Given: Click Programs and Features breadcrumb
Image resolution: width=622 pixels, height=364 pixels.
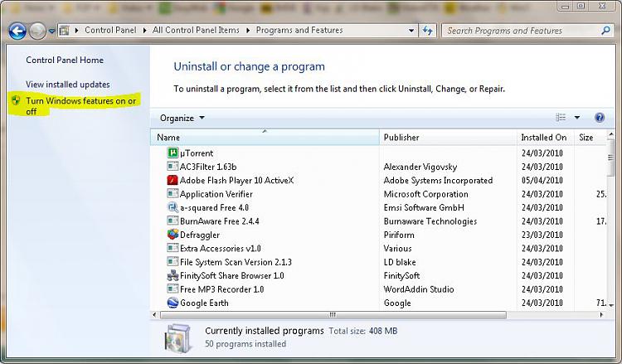Looking at the screenshot, I should [x=299, y=30].
